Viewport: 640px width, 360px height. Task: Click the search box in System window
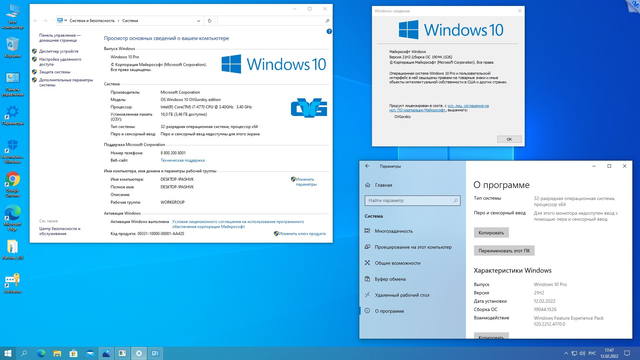273,20
